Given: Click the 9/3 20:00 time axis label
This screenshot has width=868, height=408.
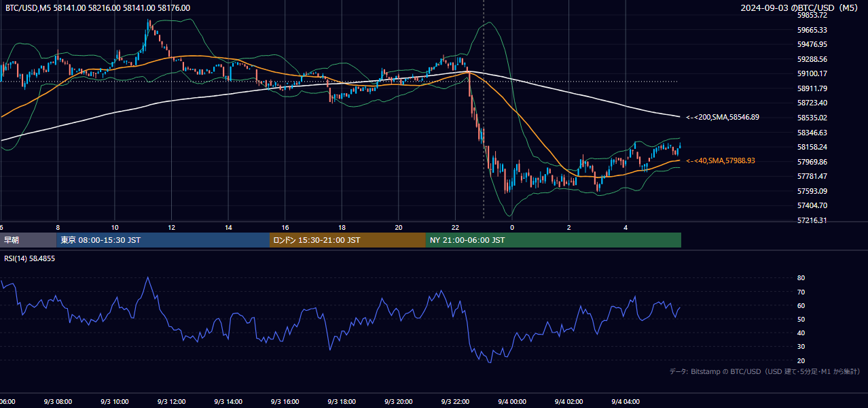Looking at the screenshot, I should tap(399, 402).
